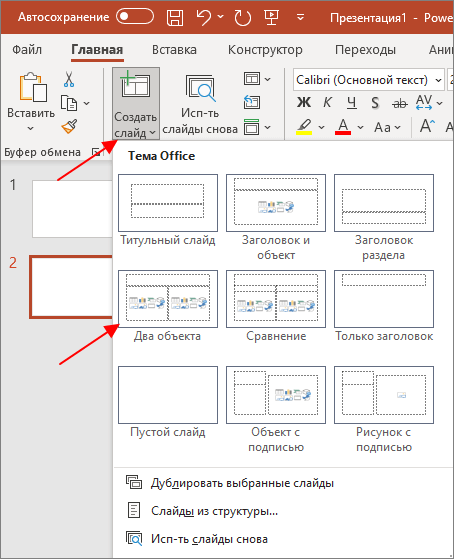Screen dimensions: 454x559
Task: Toggle bold Ж formatting
Action: tap(304, 103)
